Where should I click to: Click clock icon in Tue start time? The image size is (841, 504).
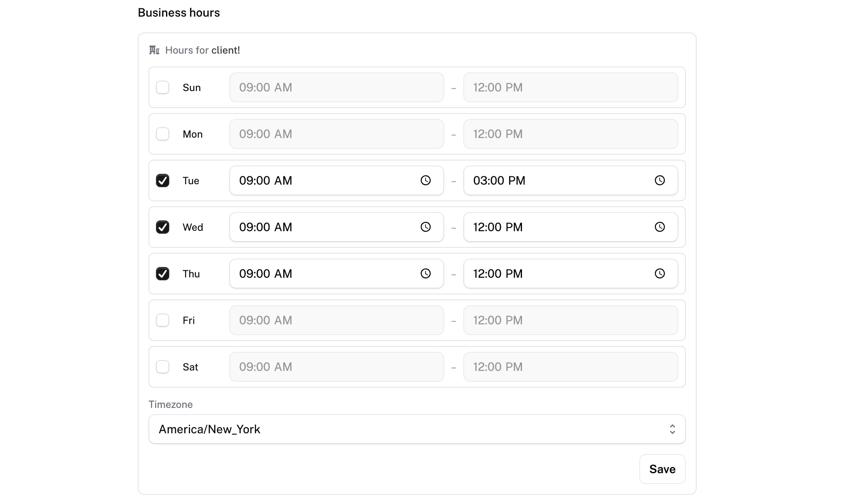pos(425,180)
